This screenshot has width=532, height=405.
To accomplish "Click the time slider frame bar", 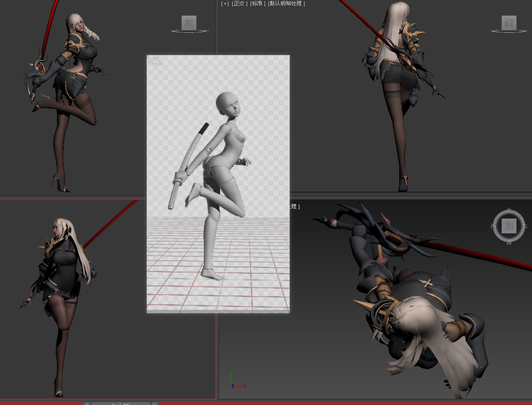I will (121, 404).
